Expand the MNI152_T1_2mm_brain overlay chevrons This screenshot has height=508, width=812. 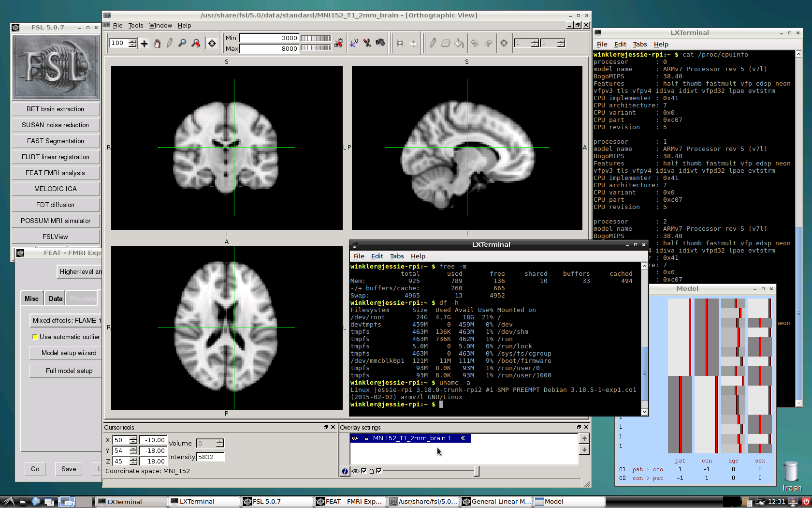point(463,438)
